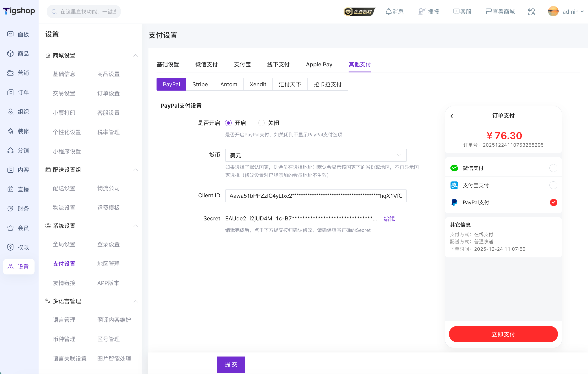Screen dimensions: 588x374
Task: Open the 财务 finance sidebar icon
Action: click(x=10, y=209)
